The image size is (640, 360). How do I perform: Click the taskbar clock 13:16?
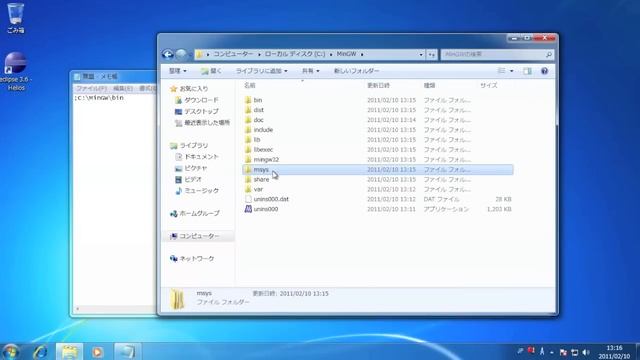coord(614,348)
